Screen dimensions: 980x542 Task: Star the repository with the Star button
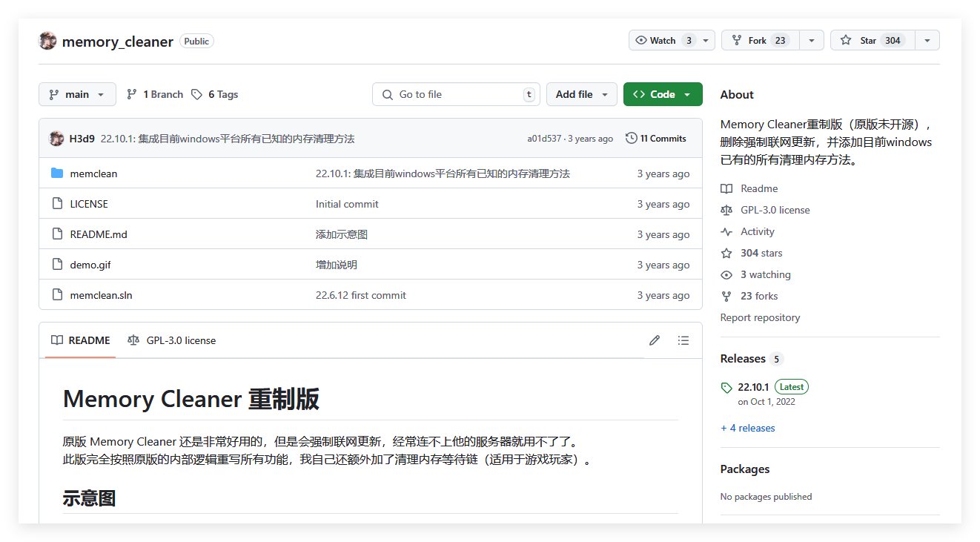(x=873, y=40)
